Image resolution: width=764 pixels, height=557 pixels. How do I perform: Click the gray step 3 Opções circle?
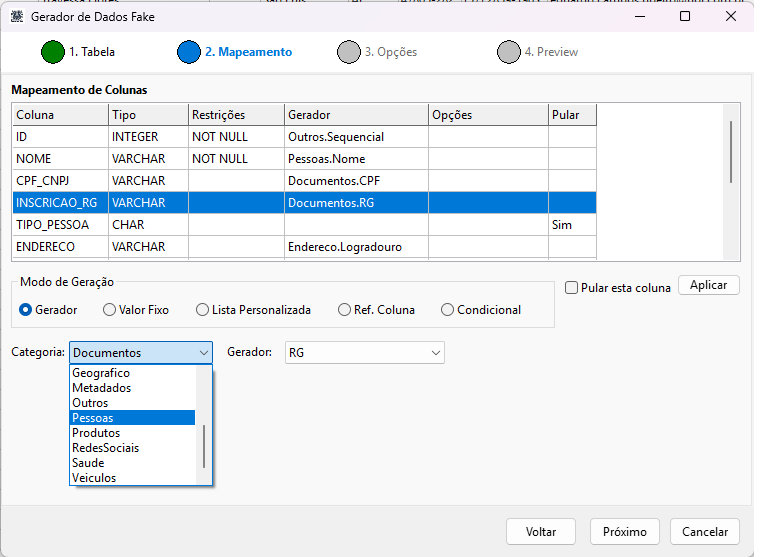[x=349, y=52]
